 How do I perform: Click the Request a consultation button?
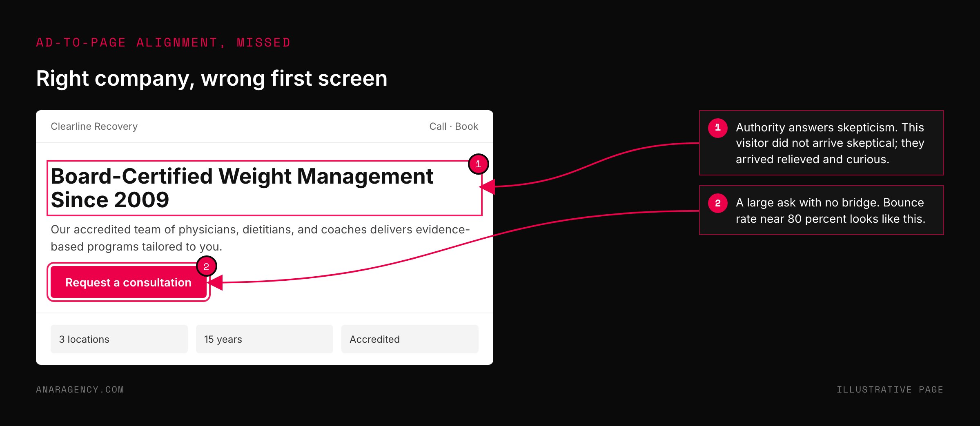coord(128,282)
